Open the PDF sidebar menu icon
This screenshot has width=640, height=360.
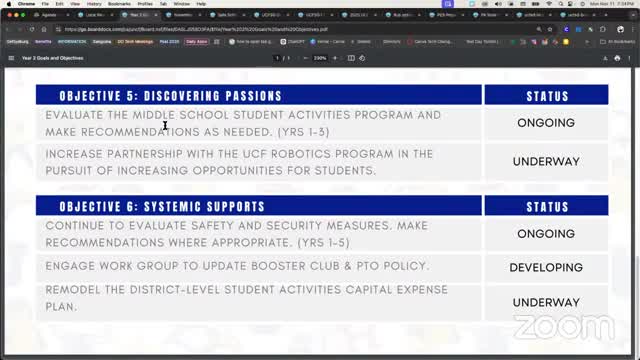[11, 58]
